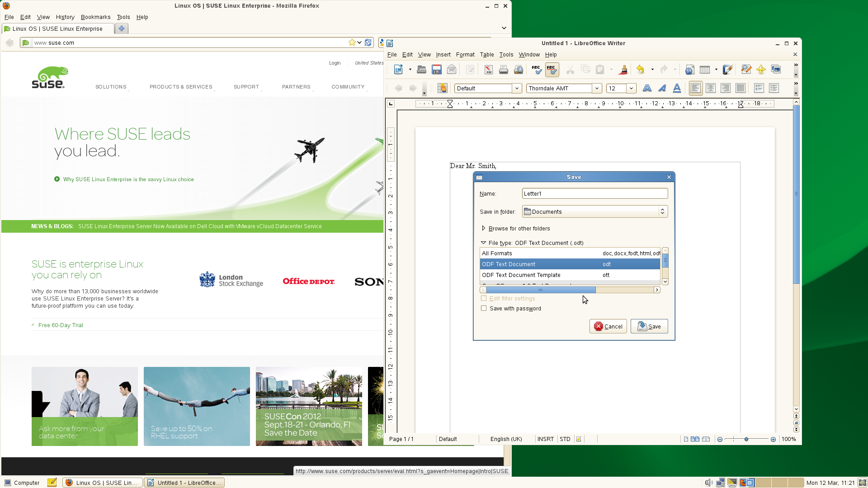The width and height of the screenshot is (868, 488).
Task: Toggle AutoSpellcheck toolbar icon
Action: [552, 70]
